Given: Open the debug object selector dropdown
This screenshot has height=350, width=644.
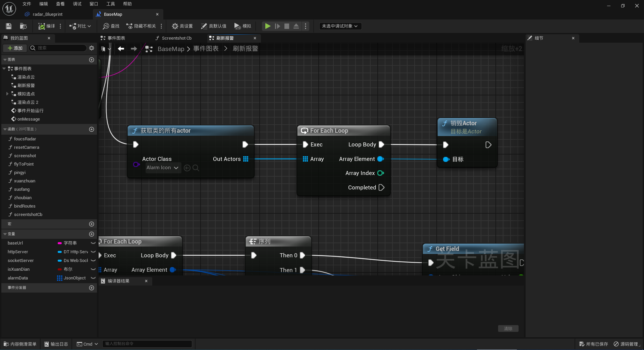Looking at the screenshot, I should [x=340, y=26].
